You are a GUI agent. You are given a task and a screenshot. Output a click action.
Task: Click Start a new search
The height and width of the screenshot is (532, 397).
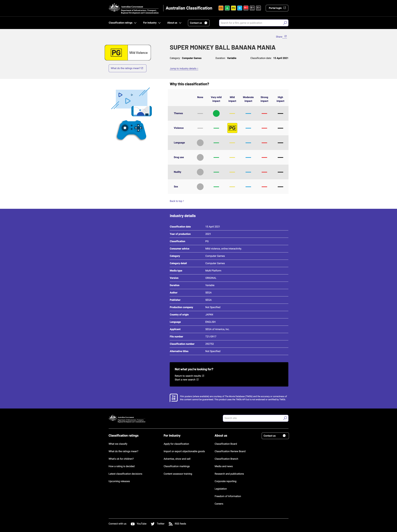point(187,380)
